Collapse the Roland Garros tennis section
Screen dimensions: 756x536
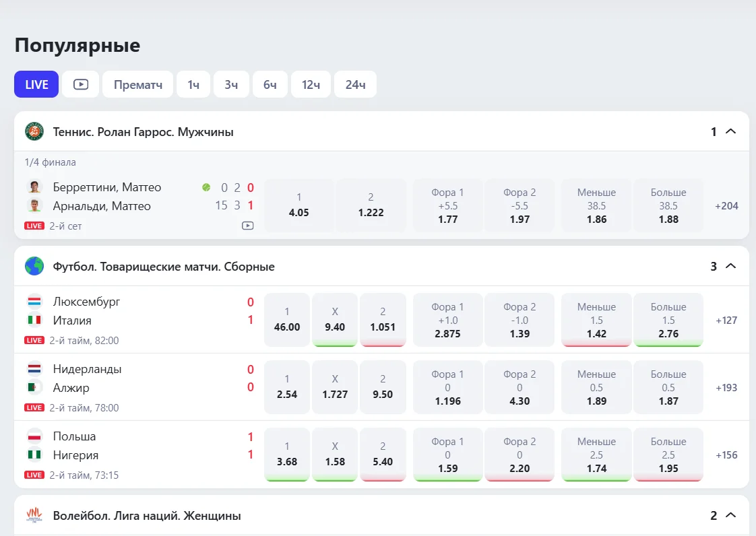[731, 131]
